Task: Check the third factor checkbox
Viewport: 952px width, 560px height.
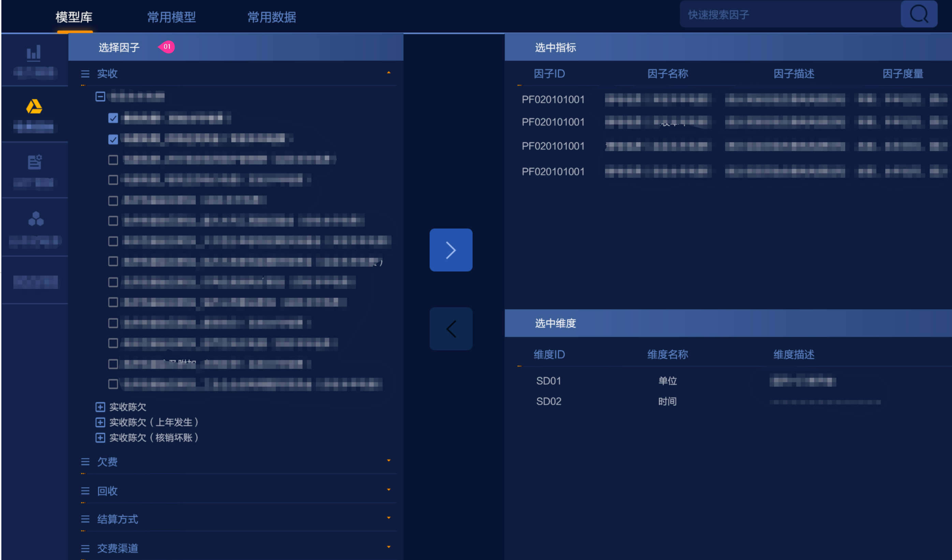Action: [113, 160]
